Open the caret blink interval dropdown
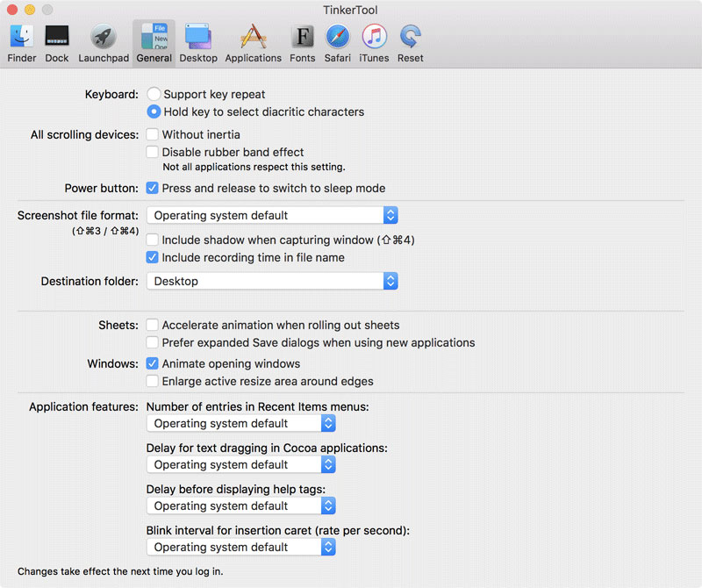 [240, 548]
